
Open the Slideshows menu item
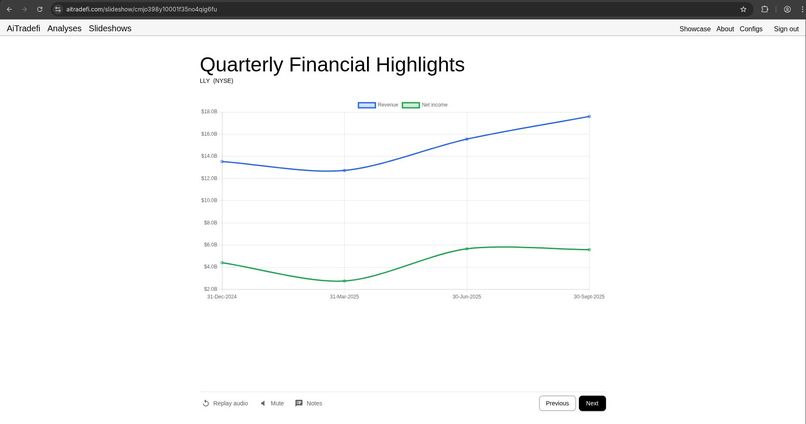point(110,28)
